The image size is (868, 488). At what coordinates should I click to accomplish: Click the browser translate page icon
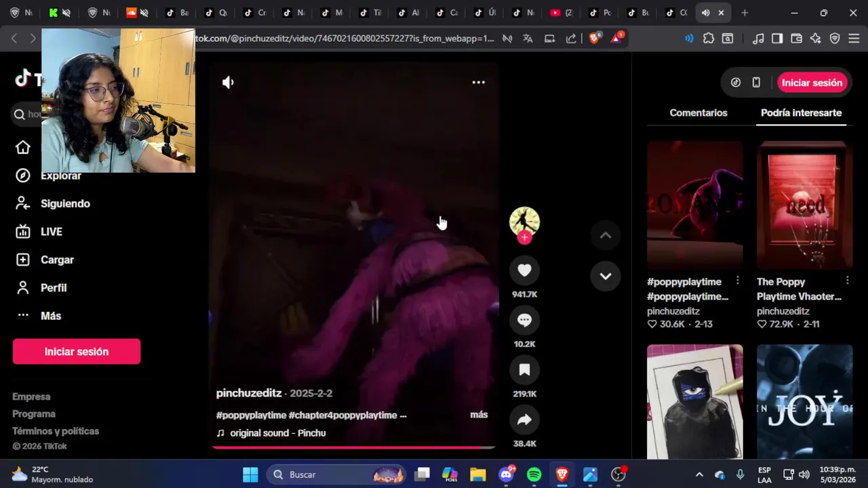528,39
